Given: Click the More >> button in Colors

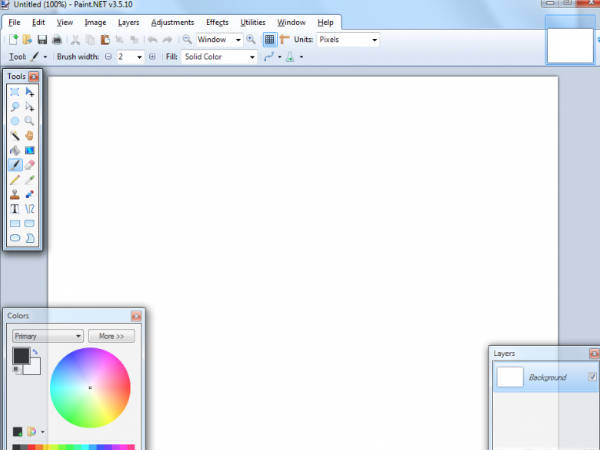Looking at the screenshot, I should click(111, 336).
